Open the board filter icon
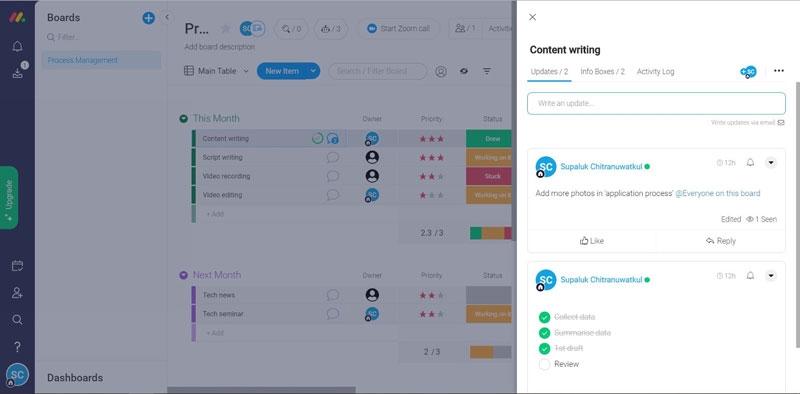800x394 pixels. pos(487,71)
